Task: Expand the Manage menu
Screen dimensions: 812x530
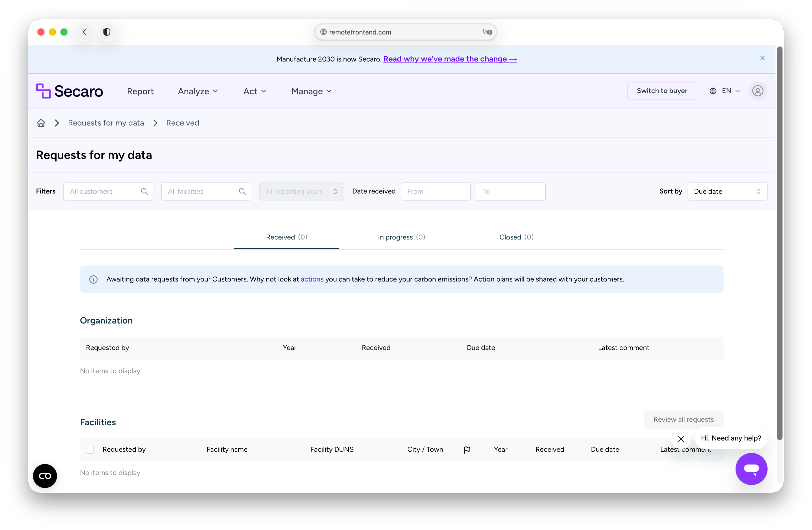Action: (311, 91)
